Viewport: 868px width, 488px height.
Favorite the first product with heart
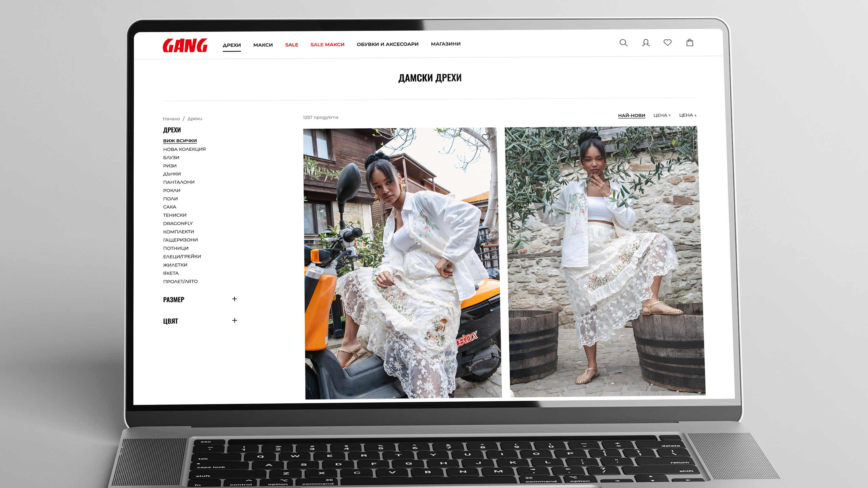[486, 137]
